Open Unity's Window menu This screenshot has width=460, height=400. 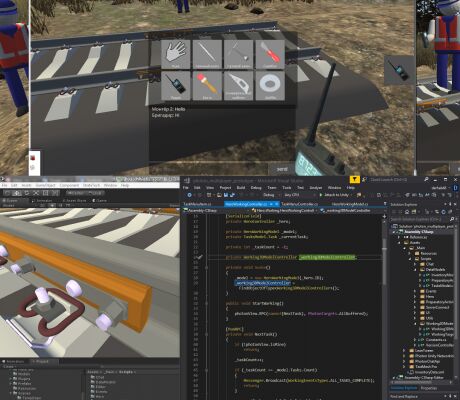[110, 185]
